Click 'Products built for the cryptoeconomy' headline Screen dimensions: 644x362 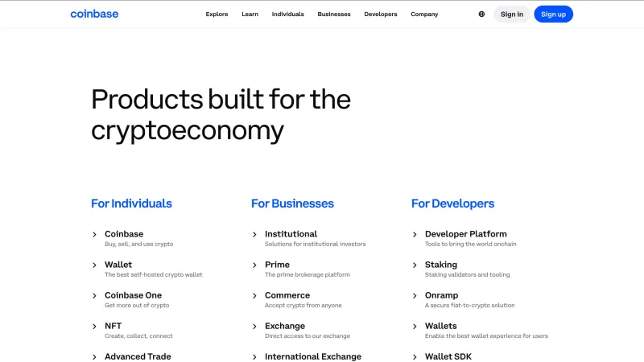coord(221,115)
